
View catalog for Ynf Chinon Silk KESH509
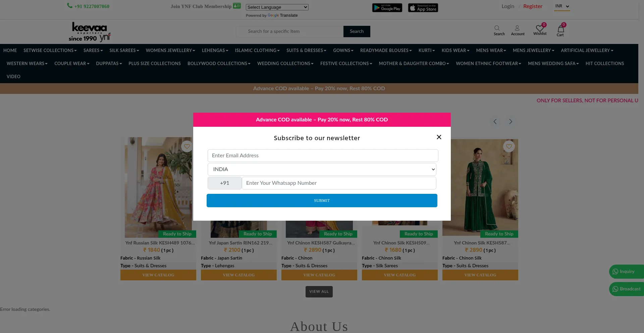coord(400,275)
